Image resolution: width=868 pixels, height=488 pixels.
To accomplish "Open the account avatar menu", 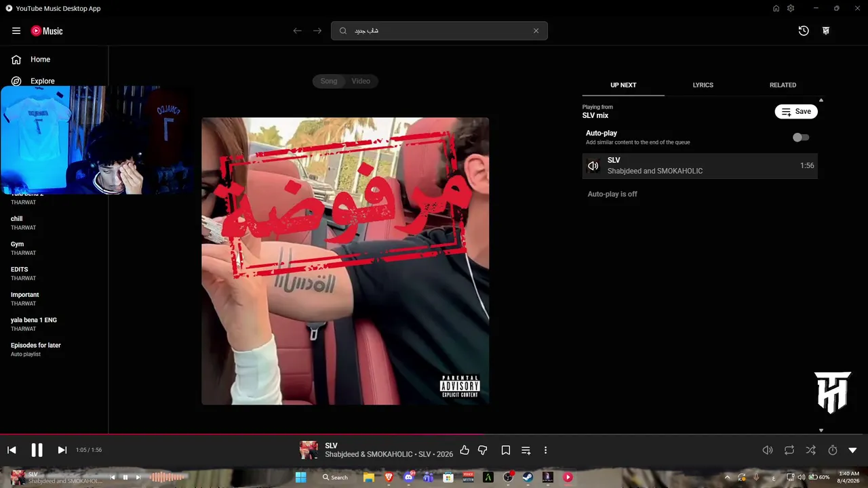I will pos(826,30).
